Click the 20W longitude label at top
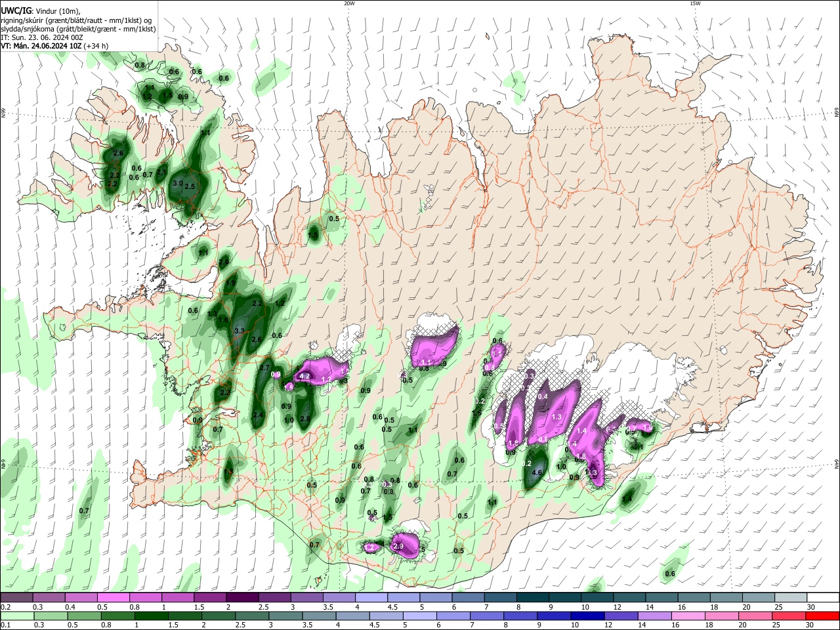 click(349, 3)
